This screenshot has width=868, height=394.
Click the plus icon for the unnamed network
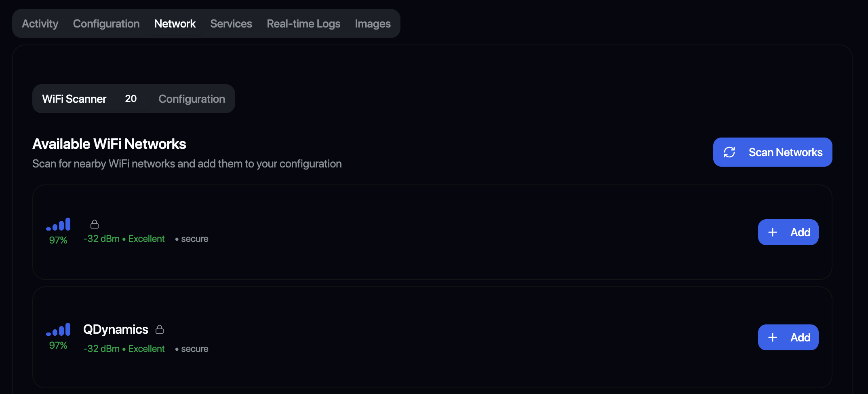click(773, 232)
